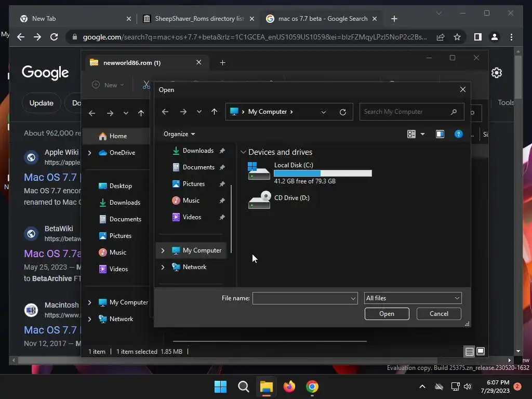The image size is (532, 399).
Task: Click the share page icon in Chrome
Action: (441, 37)
